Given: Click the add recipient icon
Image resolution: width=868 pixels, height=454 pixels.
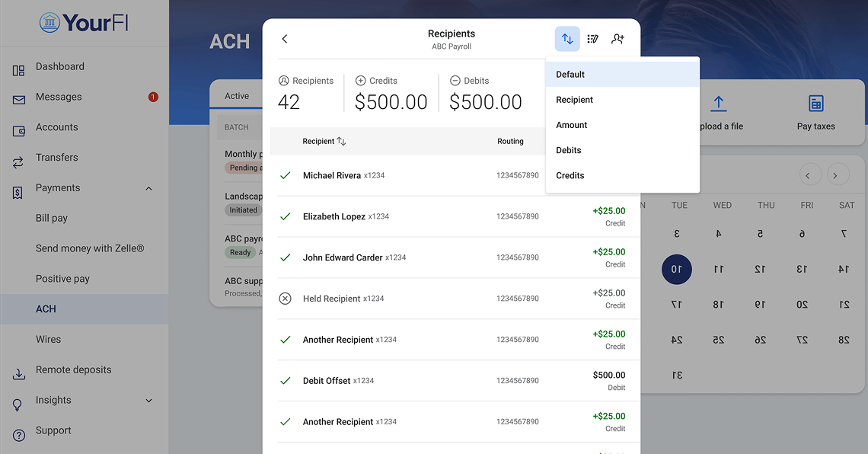Looking at the screenshot, I should [617, 38].
